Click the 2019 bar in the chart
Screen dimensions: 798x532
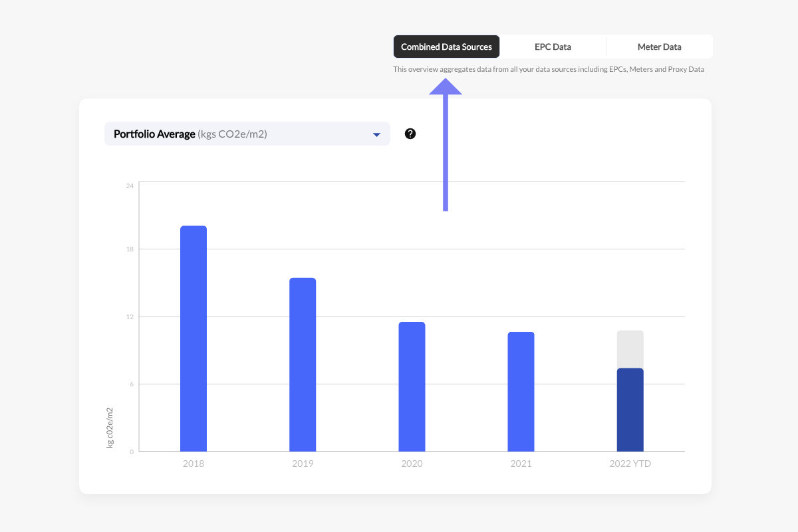pos(303,364)
